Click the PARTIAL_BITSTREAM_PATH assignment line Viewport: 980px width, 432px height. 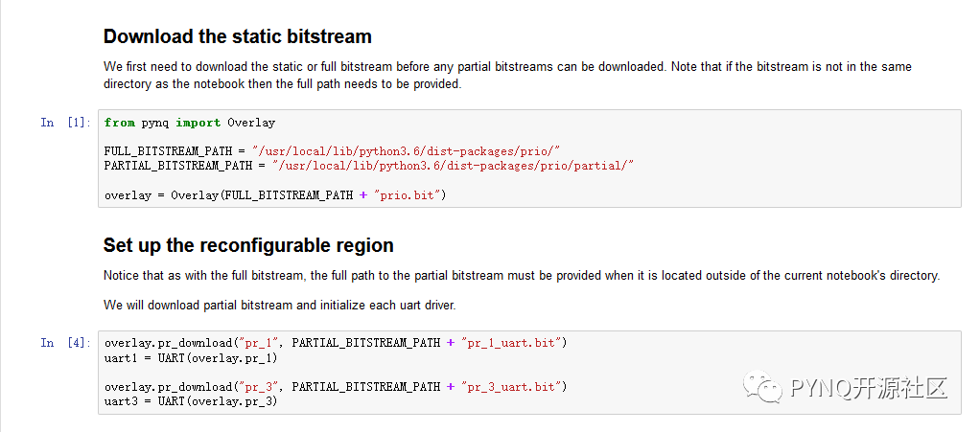click(x=369, y=166)
